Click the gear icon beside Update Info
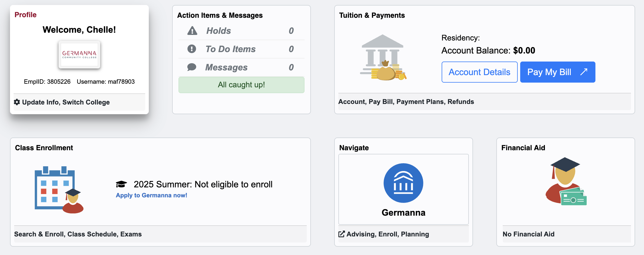Image resolution: width=644 pixels, height=255 pixels. coord(17,102)
